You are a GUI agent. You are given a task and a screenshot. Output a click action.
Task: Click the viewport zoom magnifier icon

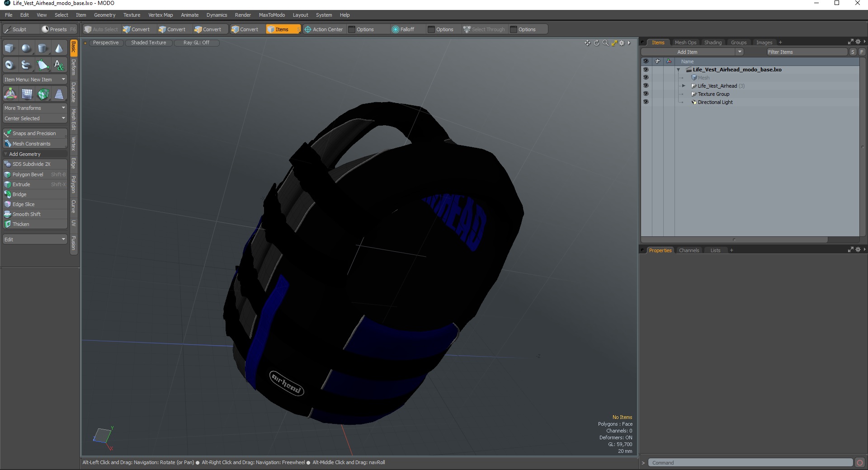[x=605, y=43]
